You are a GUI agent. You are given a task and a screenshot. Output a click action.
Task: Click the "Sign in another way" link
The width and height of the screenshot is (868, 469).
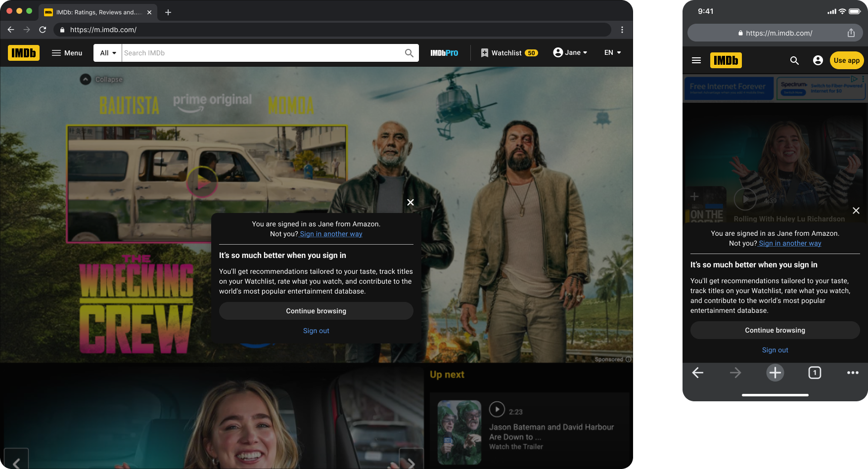(x=330, y=234)
